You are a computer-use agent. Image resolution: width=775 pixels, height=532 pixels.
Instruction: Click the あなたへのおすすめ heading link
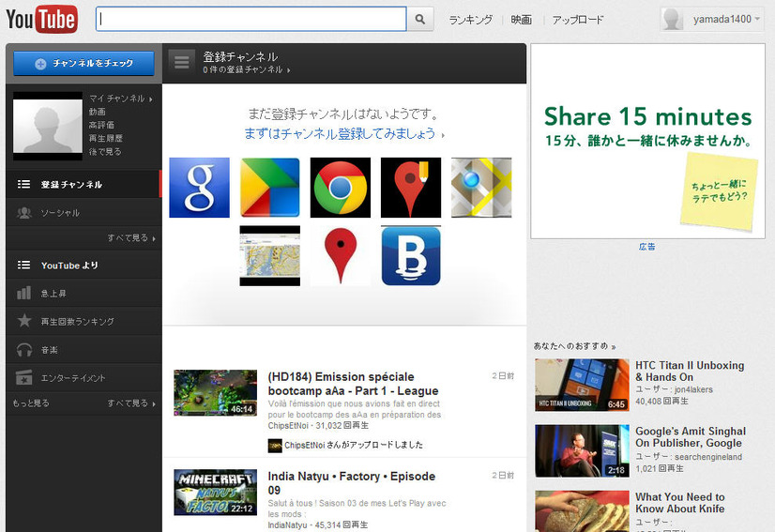pyautogui.click(x=574, y=346)
